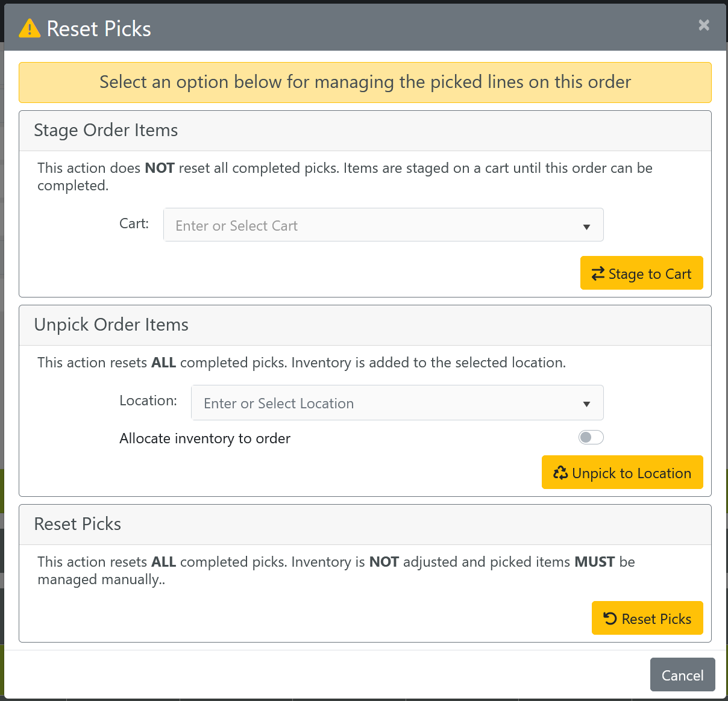Click the warning triangle icon in header
The width and height of the screenshot is (728, 701).
pyautogui.click(x=30, y=28)
